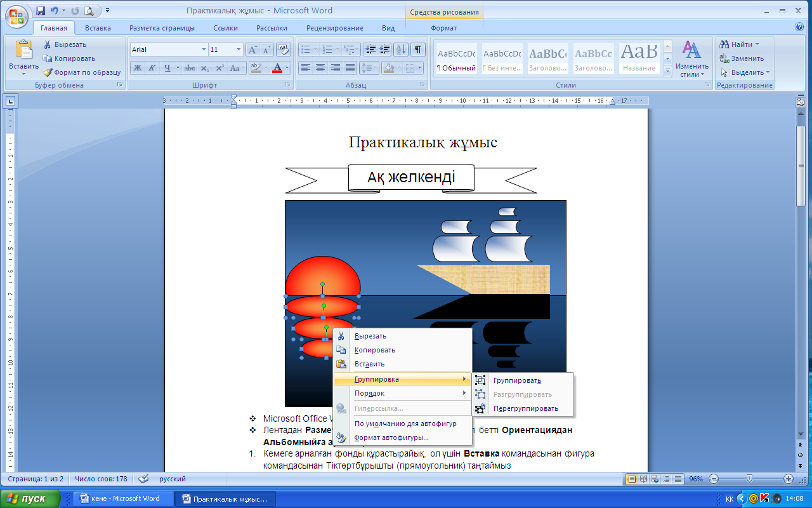Align text right
Screen dimensions: 812x508
coord(335,68)
